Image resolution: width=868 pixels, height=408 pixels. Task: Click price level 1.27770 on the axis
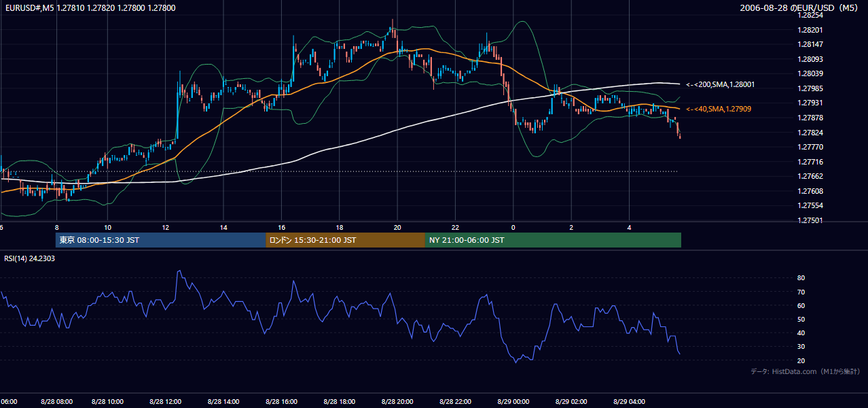pos(811,147)
